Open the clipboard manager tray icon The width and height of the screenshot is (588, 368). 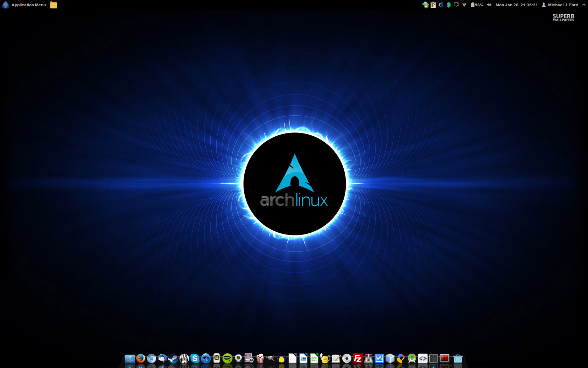click(433, 5)
